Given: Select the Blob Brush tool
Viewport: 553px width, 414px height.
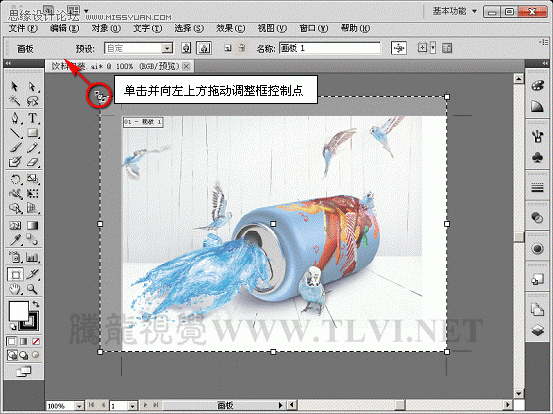Looking at the screenshot, I should pyautogui.click(x=14, y=162).
